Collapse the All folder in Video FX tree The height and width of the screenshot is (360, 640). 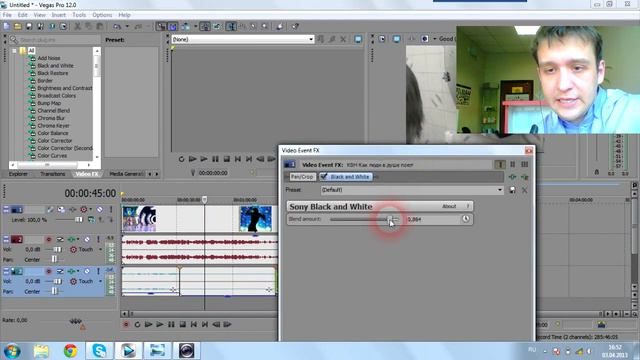pos(14,51)
